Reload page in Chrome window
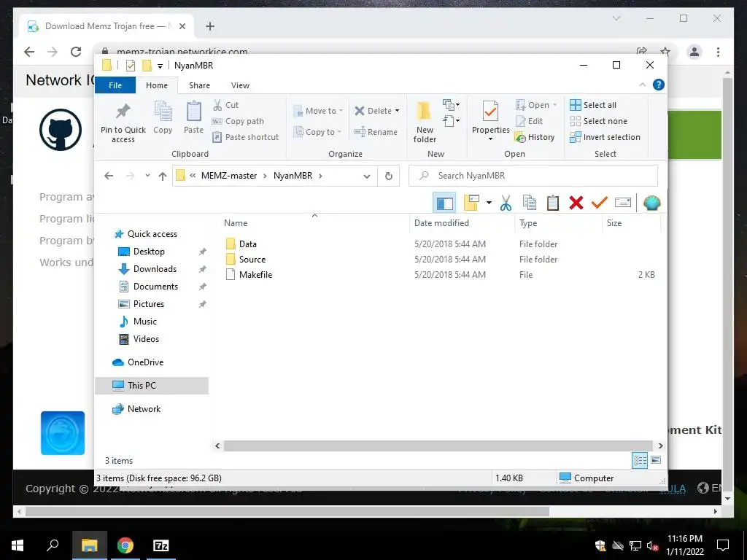Screen dimensions: 747x560 (76, 52)
